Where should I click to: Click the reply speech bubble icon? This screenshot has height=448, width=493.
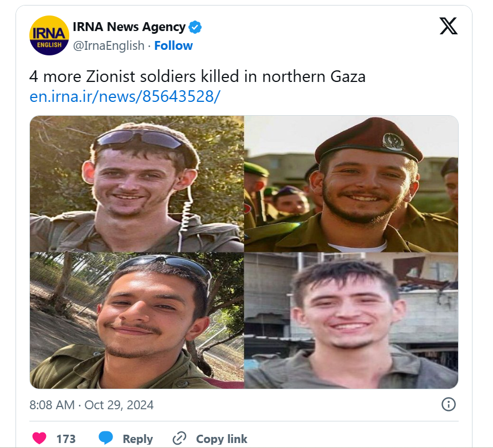click(106, 438)
